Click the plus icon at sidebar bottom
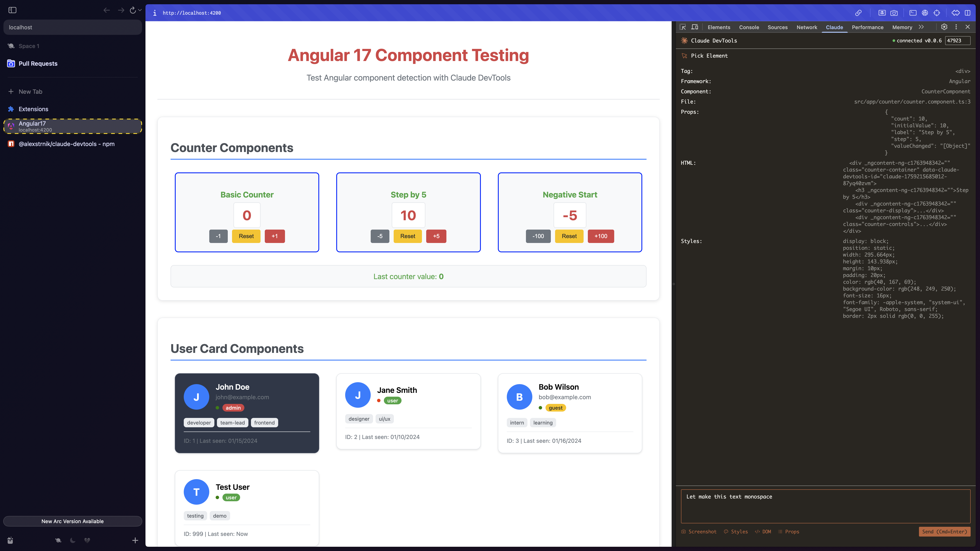 pos(135,540)
